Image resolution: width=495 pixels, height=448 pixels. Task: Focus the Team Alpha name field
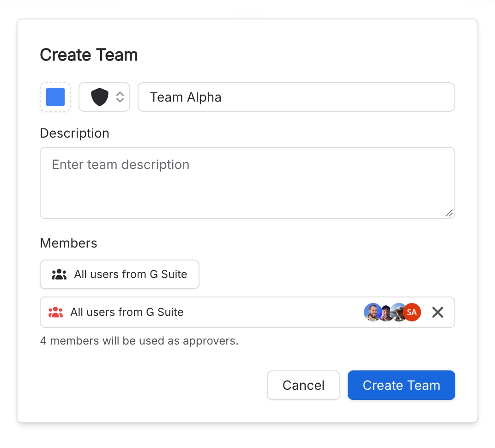tap(296, 97)
